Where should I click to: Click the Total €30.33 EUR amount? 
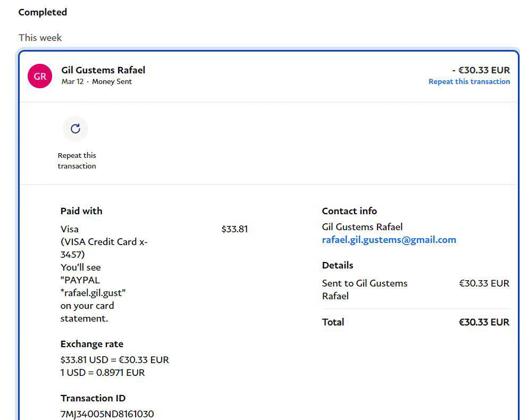[x=484, y=322]
